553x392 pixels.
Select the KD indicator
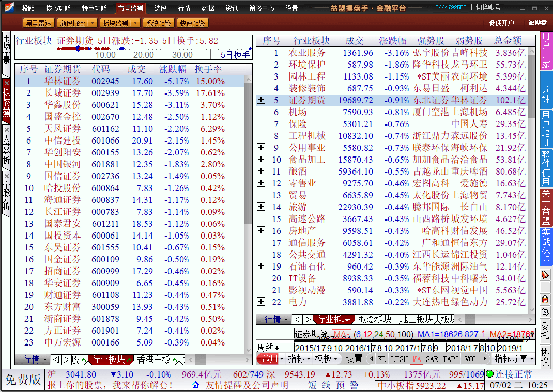click(x=382, y=359)
